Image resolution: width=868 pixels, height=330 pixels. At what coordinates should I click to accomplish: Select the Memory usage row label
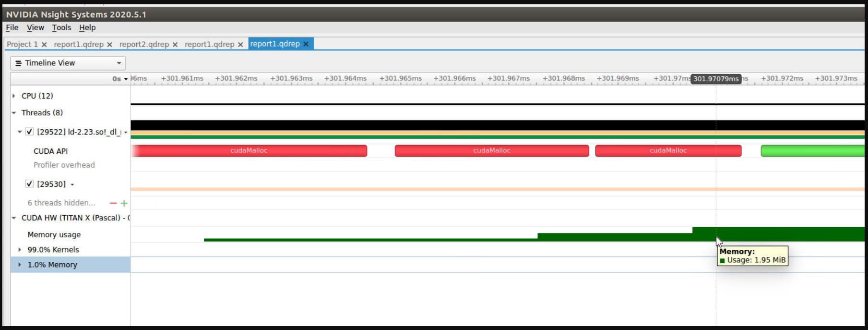tap(54, 234)
